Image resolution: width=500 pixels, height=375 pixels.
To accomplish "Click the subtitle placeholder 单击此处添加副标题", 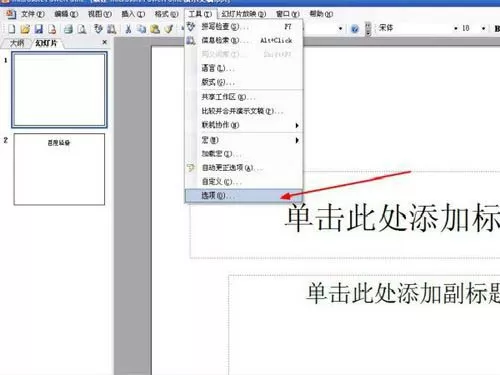I will point(364,325).
